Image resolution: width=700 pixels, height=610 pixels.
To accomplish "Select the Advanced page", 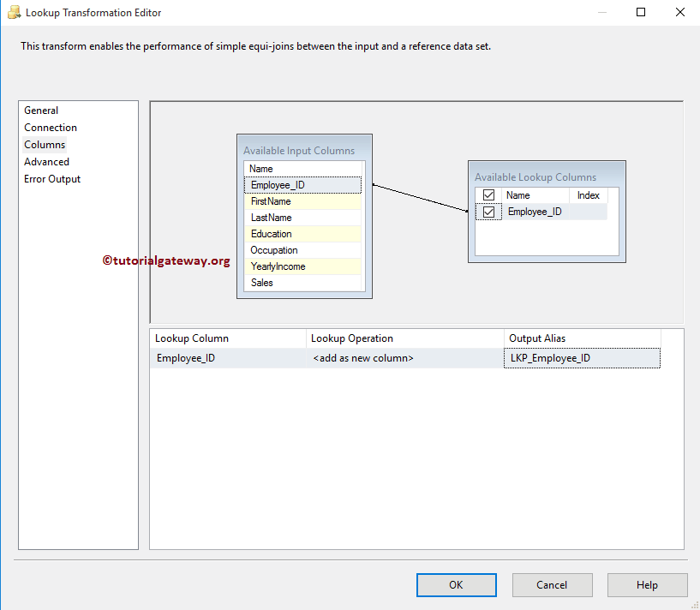I will tap(46, 161).
